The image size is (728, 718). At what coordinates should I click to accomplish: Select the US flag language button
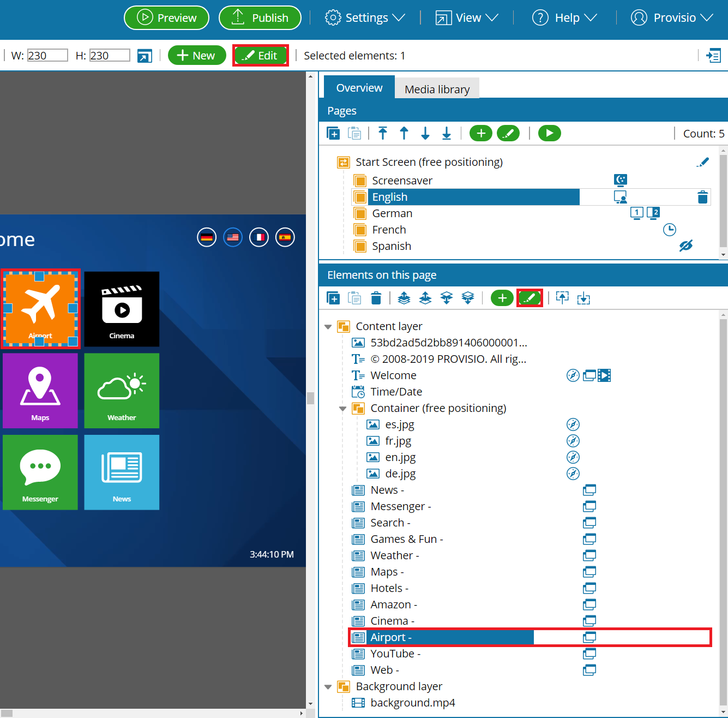(x=233, y=237)
